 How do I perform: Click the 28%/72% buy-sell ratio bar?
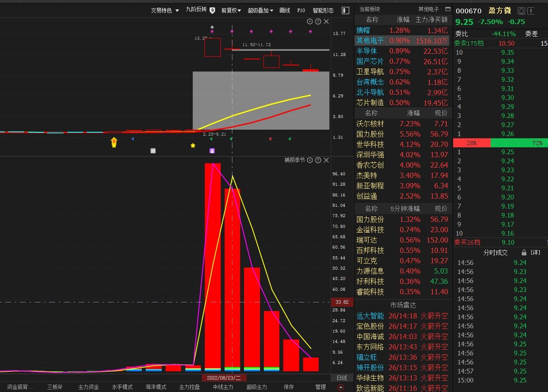coord(500,143)
